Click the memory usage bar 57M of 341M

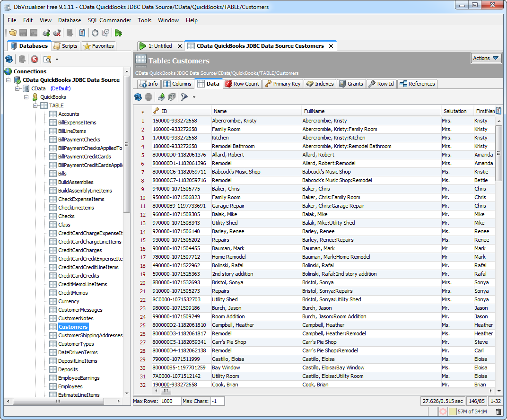(x=472, y=411)
